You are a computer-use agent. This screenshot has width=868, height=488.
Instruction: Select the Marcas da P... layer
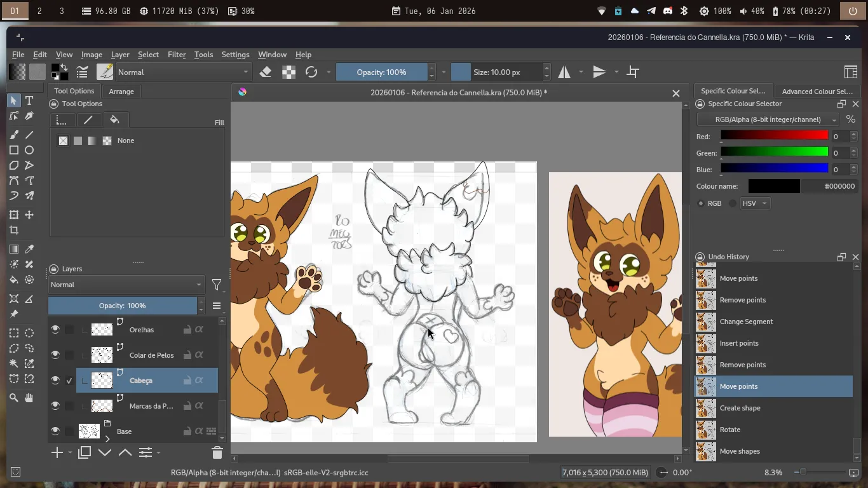[151, 406]
